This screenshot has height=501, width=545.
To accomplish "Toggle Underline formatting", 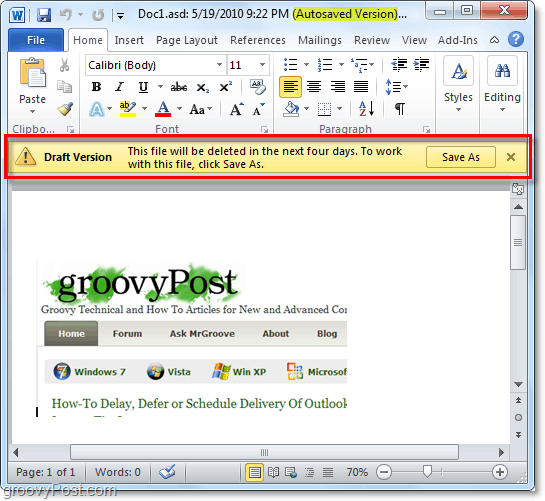I will tap(143, 87).
